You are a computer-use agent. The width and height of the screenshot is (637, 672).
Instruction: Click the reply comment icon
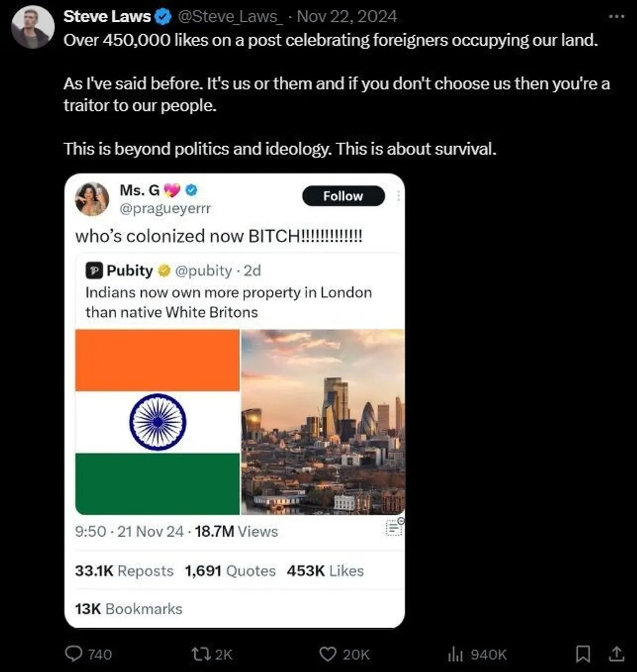click(x=74, y=653)
